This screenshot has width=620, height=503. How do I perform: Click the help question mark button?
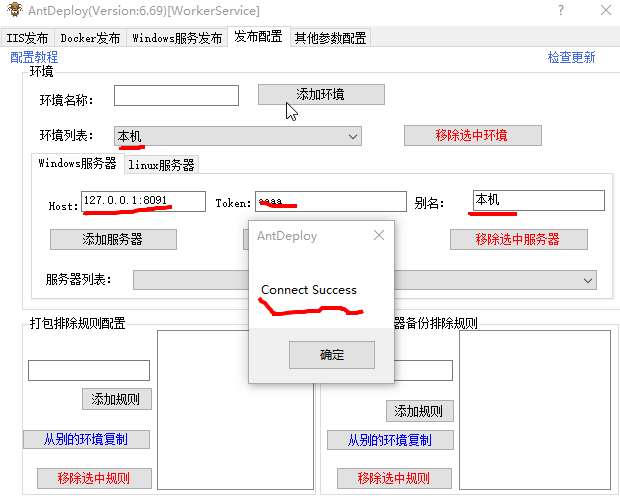click(x=561, y=10)
